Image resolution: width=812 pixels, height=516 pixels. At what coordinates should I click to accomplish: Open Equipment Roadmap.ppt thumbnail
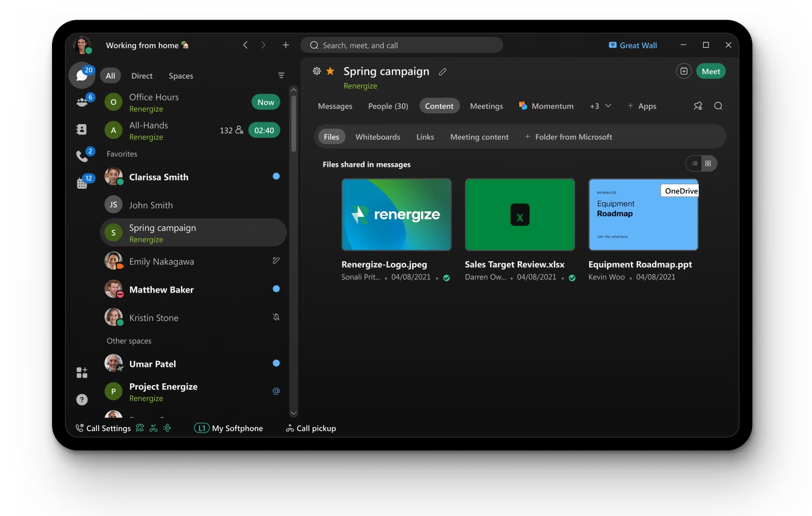point(643,215)
